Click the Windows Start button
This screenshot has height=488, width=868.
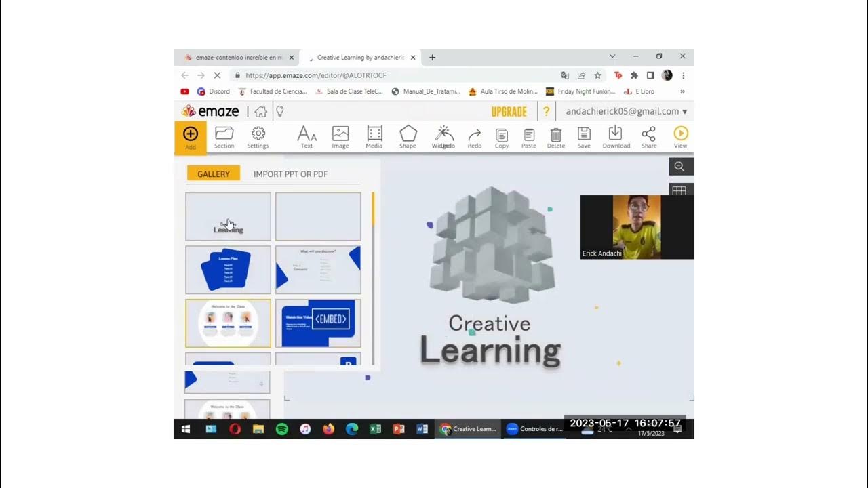(186, 429)
